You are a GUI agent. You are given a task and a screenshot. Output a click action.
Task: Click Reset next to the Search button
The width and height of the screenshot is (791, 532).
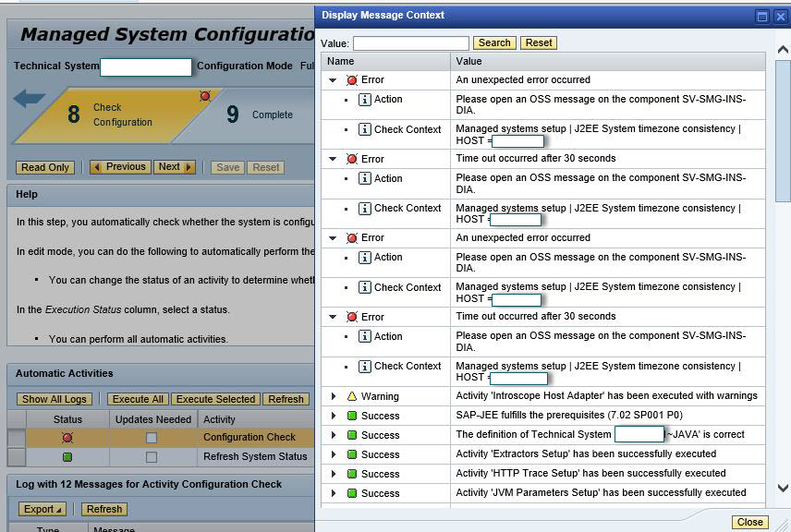[539, 43]
